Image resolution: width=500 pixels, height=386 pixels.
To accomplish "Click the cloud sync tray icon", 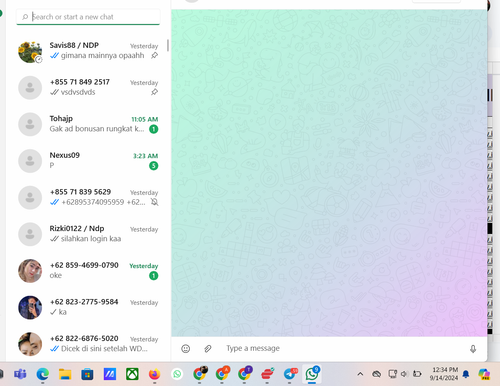I will click(x=377, y=374).
